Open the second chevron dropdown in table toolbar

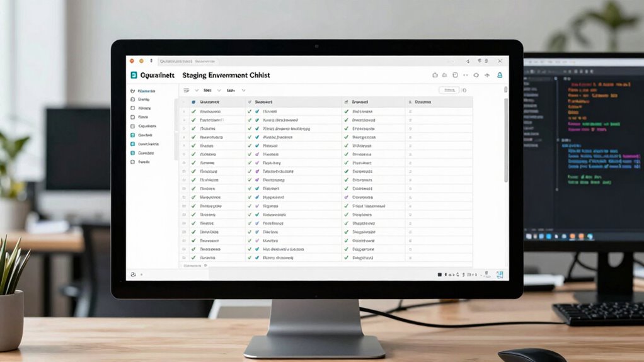219,90
